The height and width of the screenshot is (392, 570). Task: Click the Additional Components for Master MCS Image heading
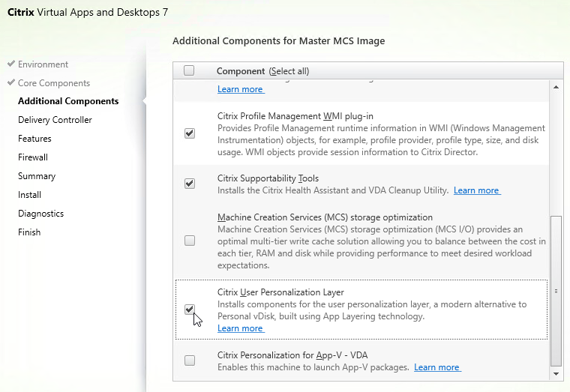(x=278, y=40)
